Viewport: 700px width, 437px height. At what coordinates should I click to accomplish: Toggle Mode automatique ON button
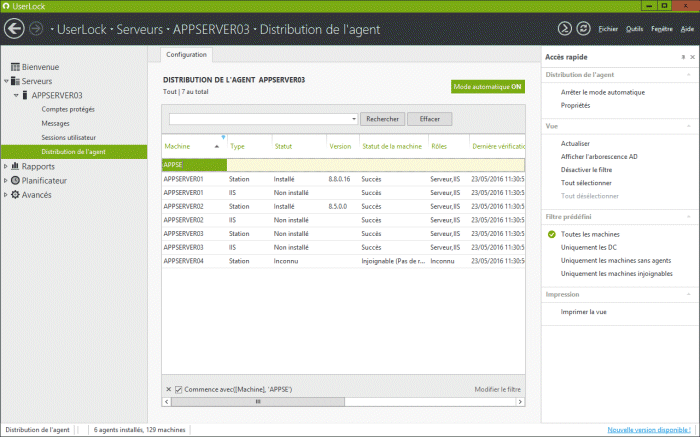tap(488, 87)
